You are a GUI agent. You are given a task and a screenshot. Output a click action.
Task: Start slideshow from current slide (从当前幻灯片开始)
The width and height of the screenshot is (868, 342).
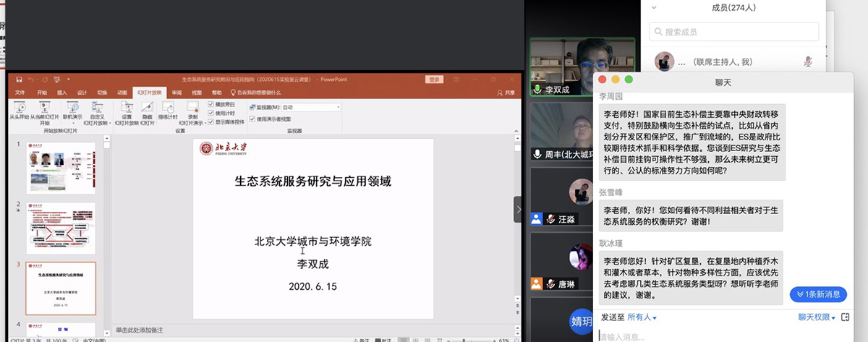[43, 107]
